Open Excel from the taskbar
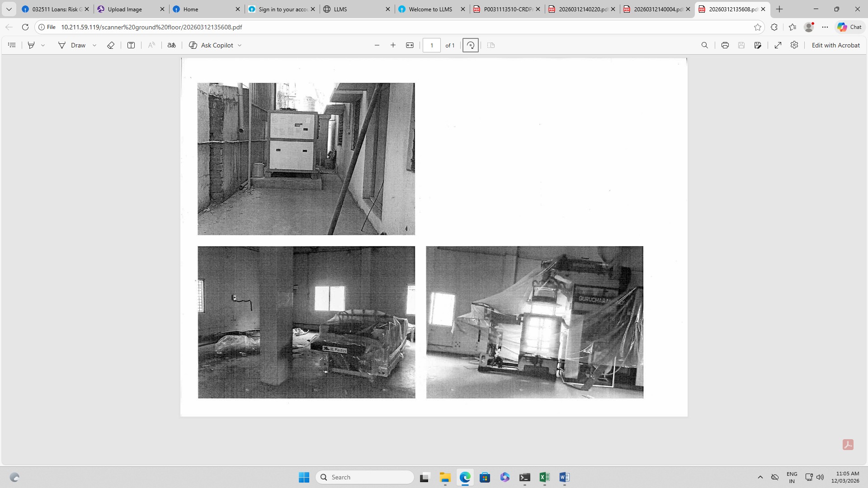 click(x=544, y=477)
